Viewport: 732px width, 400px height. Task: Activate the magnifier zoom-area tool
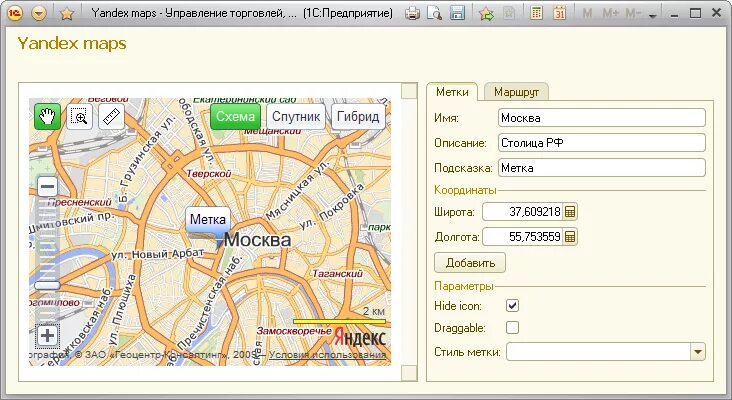pos(80,117)
